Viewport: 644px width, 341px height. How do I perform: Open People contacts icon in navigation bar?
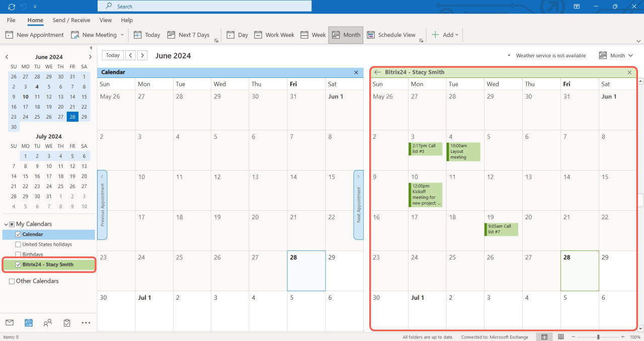click(48, 323)
